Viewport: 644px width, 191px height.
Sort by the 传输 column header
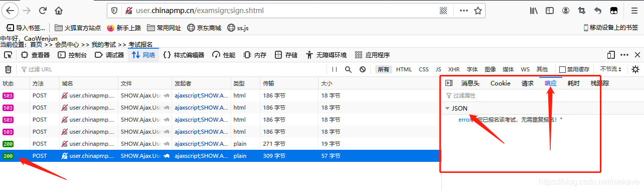[289, 83]
